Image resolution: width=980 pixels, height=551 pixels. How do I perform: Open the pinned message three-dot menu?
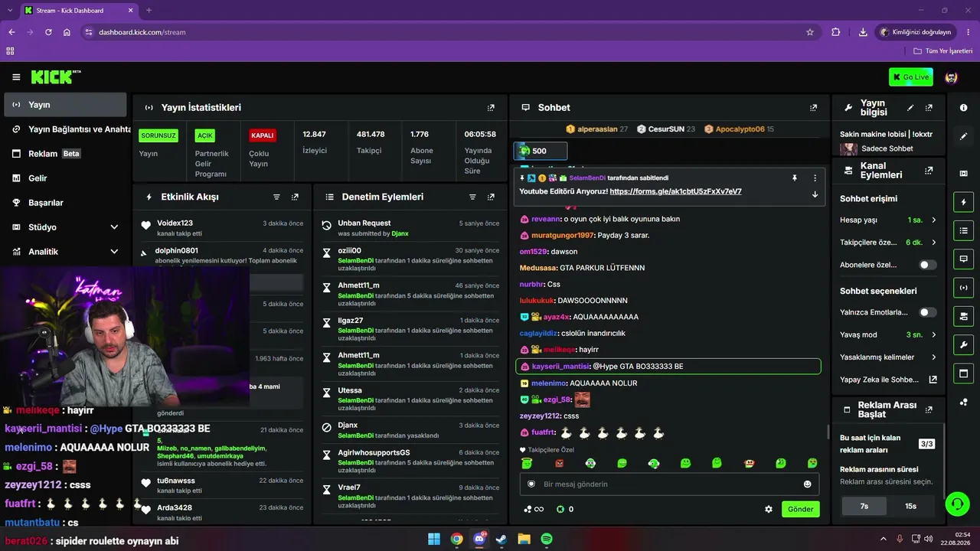(x=815, y=178)
